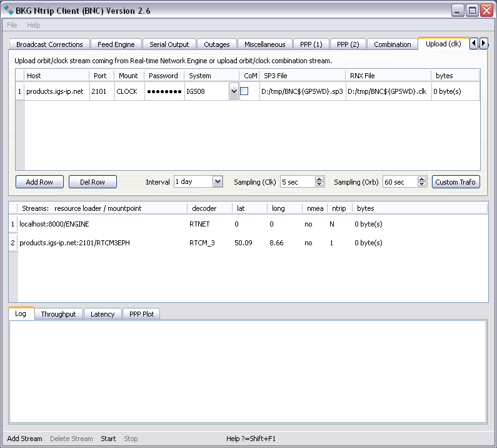Show the PPP Plot tab
Viewport: 497px width, 448px height.
tap(141, 314)
